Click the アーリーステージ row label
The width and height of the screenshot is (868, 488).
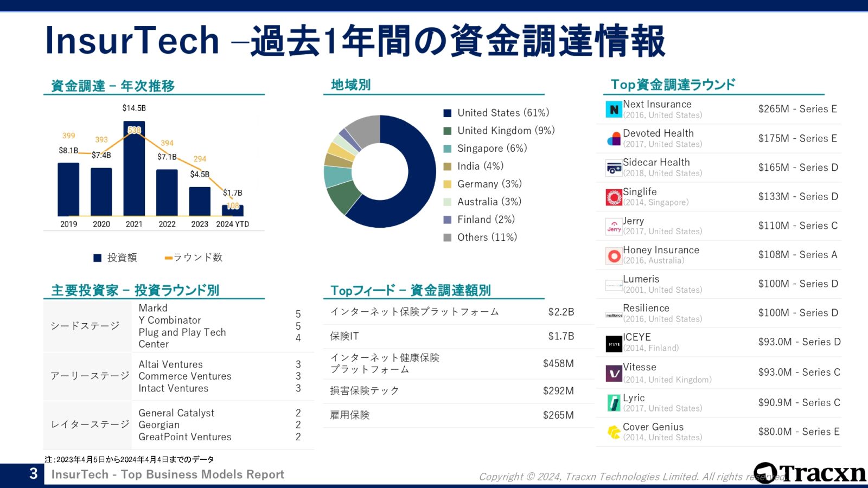(90, 376)
